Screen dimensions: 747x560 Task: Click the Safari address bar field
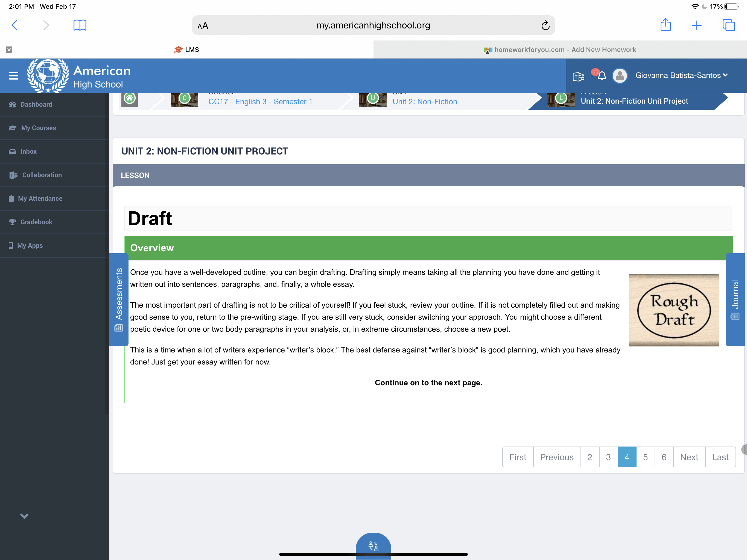pyautogui.click(x=373, y=25)
